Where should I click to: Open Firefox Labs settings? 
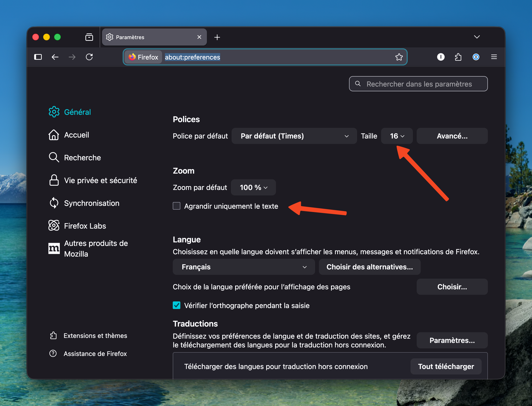(85, 226)
